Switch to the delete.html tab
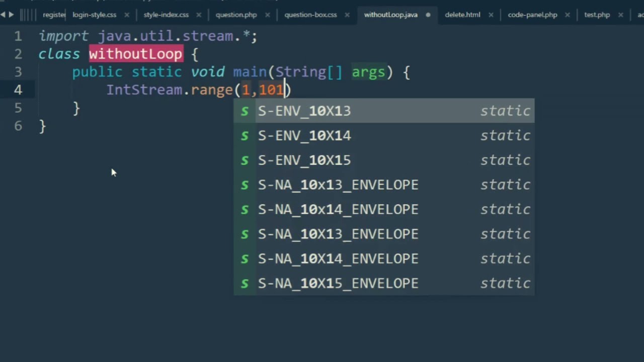This screenshot has height=362, width=644. point(462,15)
